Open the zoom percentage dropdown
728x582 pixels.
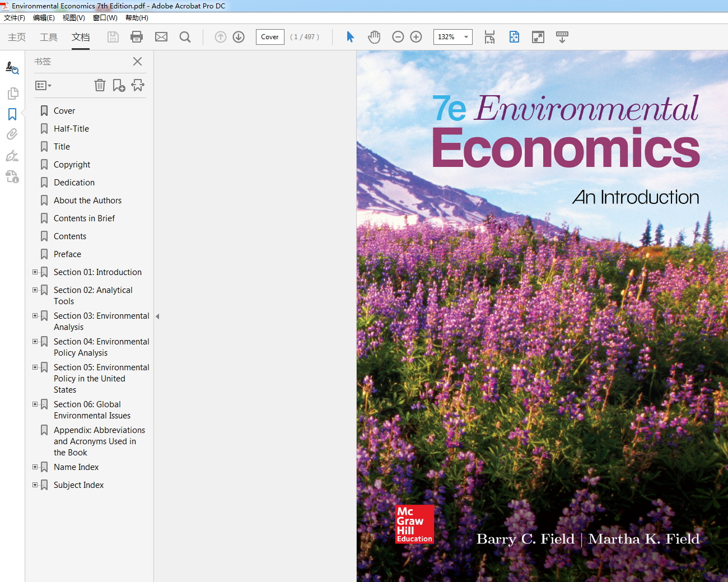pos(466,37)
